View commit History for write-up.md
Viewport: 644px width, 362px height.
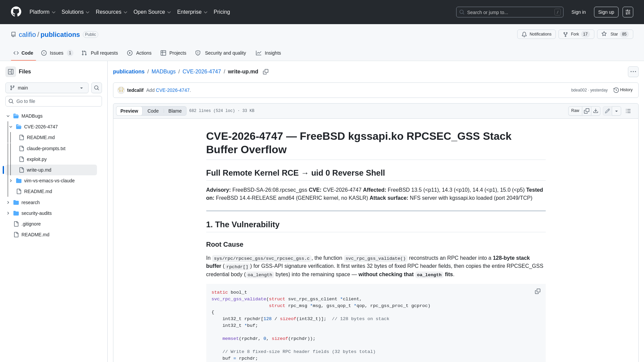[623, 90]
